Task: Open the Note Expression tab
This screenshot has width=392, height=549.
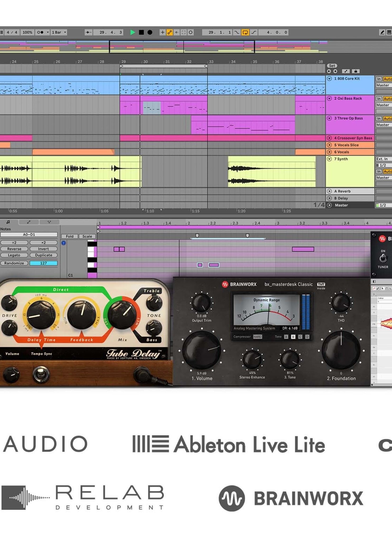Action: (49, 222)
